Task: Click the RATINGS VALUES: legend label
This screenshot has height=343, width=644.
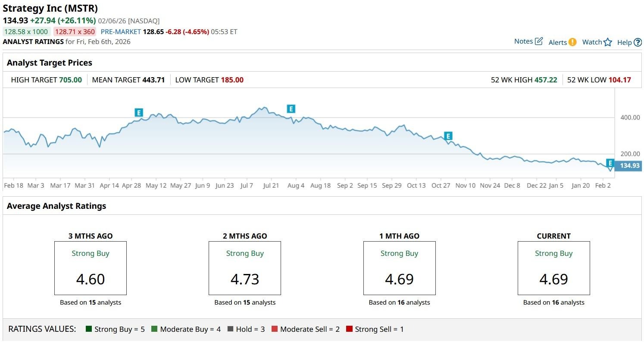Action: 42,329
